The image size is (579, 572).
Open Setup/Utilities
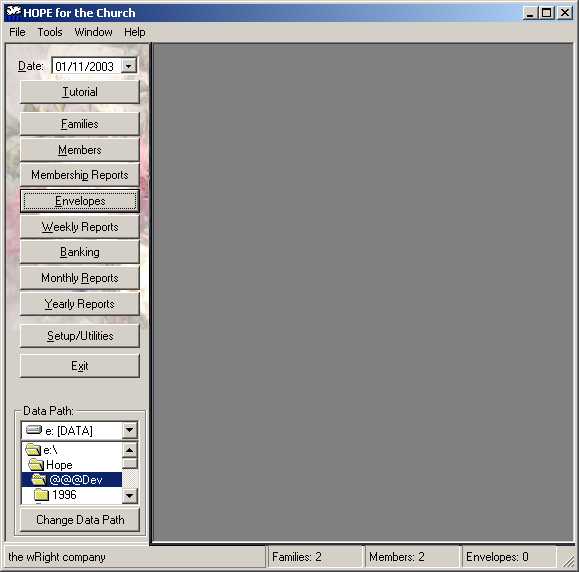click(x=80, y=336)
